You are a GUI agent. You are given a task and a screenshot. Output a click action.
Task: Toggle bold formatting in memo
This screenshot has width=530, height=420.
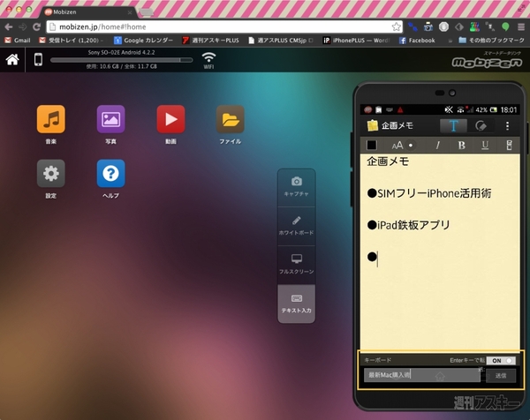click(x=461, y=146)
